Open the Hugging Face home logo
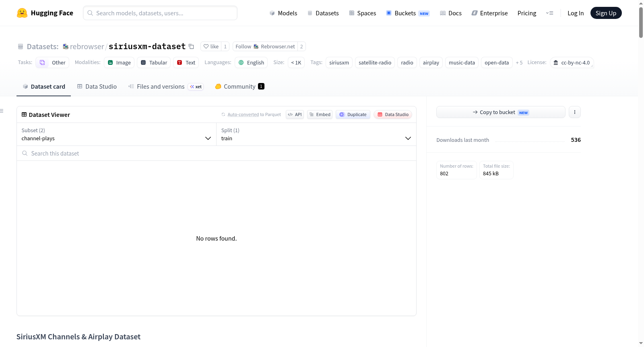 (x=45, y=13)
